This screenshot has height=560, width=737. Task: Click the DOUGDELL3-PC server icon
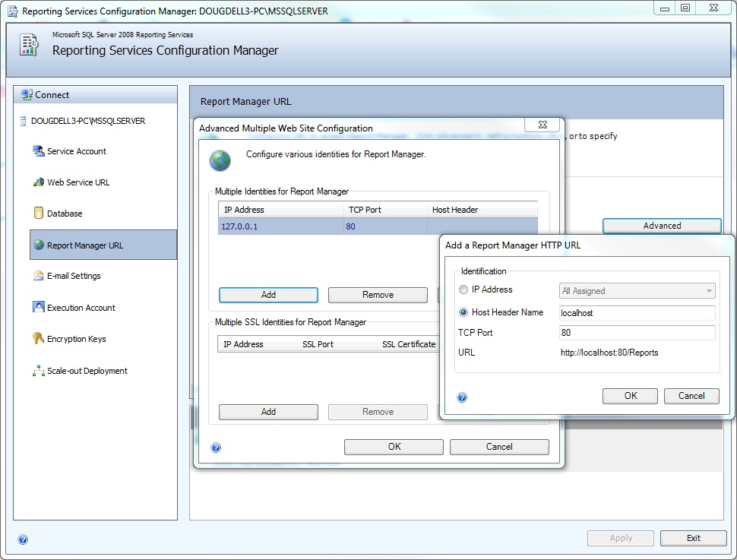pyautogui.click(x=23, y=121)
